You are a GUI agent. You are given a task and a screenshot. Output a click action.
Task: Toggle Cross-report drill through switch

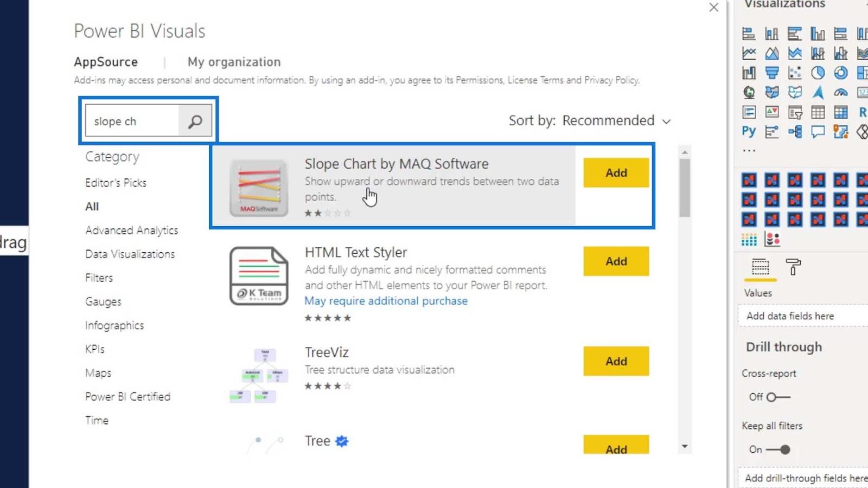tap(778, 397)
